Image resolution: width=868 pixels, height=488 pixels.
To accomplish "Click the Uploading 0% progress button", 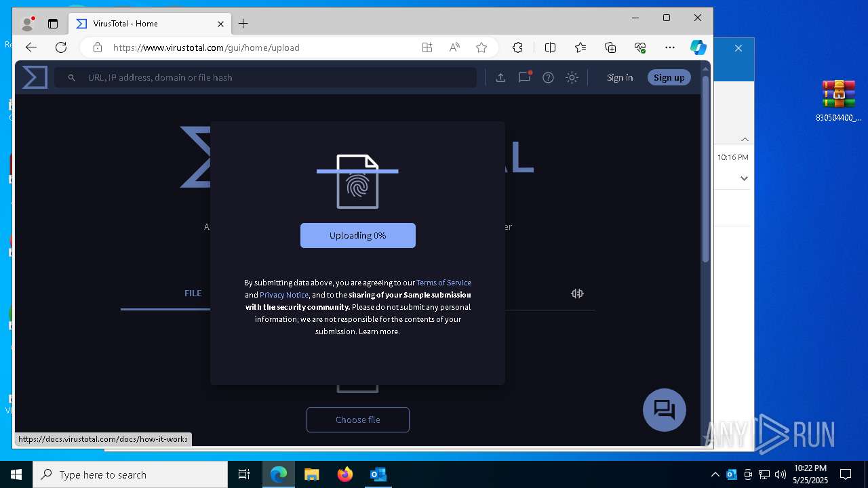I will [358, 235].
